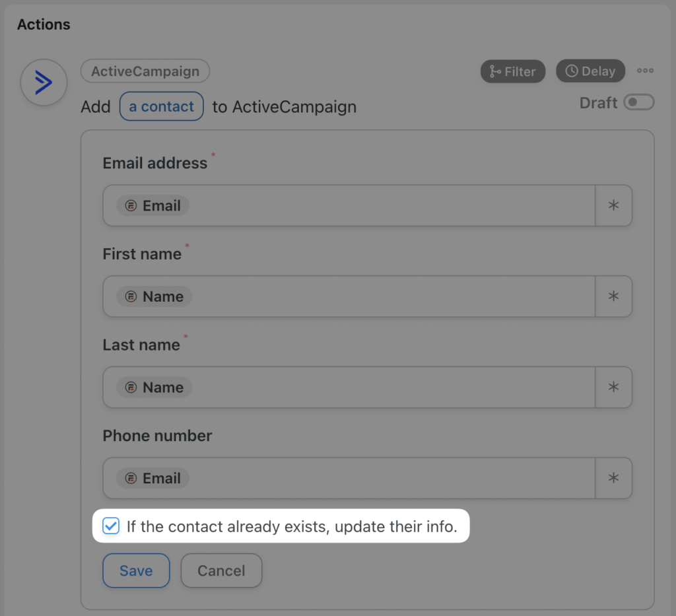
Task: Open the three-dot options menu
Action: [x=645, y=71]
